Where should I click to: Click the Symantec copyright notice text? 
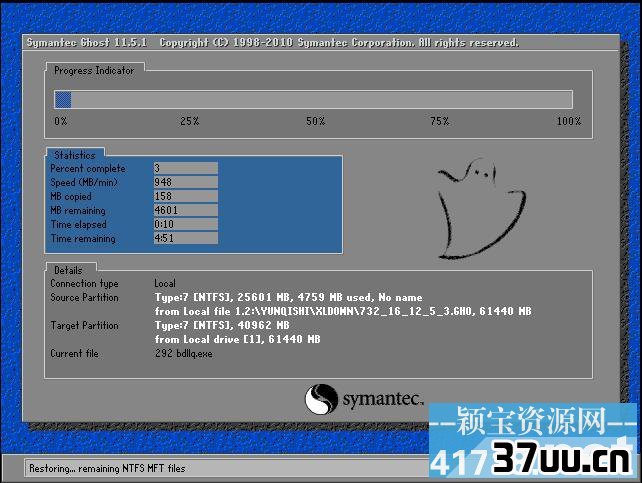(339, 43)
